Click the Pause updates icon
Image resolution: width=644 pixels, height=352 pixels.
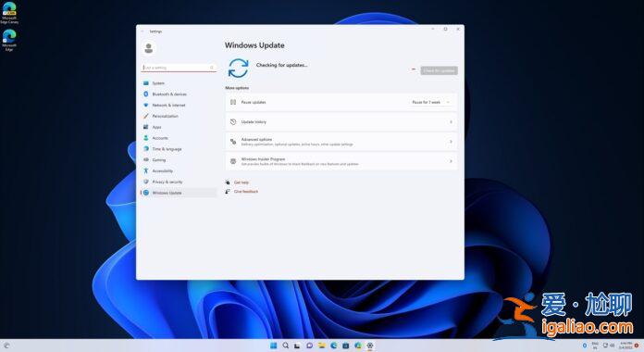(233, 102)
